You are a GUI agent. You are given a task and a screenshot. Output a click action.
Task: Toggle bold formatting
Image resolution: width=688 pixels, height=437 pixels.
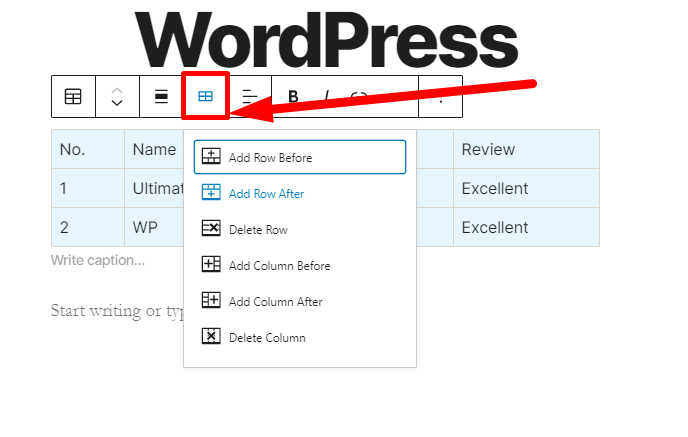point(293,96)
